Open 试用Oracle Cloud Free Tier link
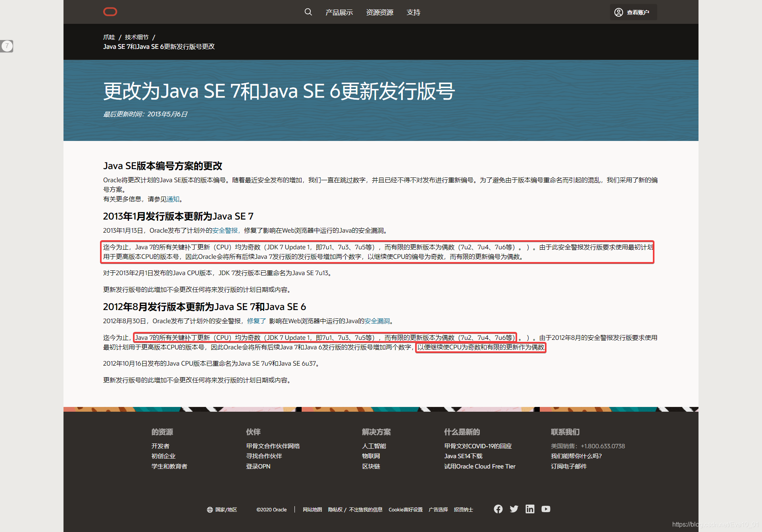This screenshot has width=762, height=532. point(480,466)
